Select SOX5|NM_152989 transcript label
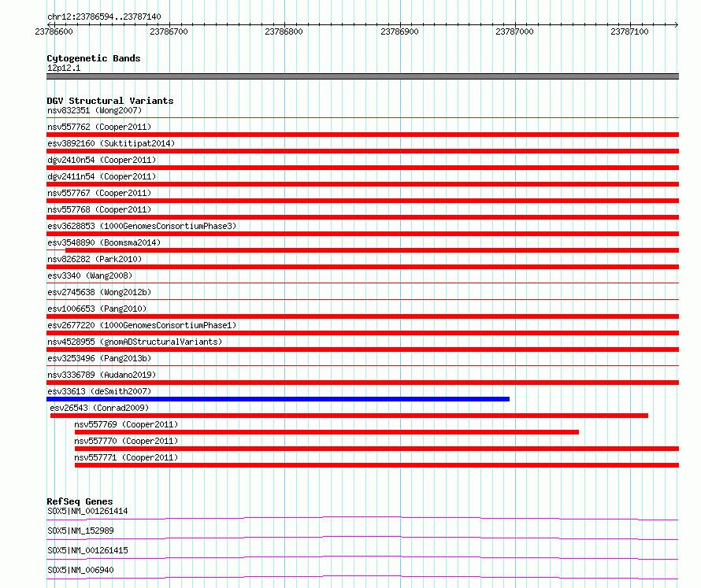This screenshot has height=588, width=701. click(x=80, y=531)
